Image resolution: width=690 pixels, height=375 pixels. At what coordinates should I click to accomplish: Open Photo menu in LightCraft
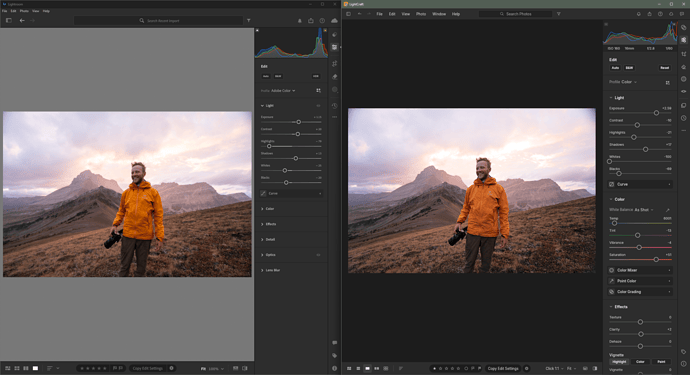coord(421,14)
